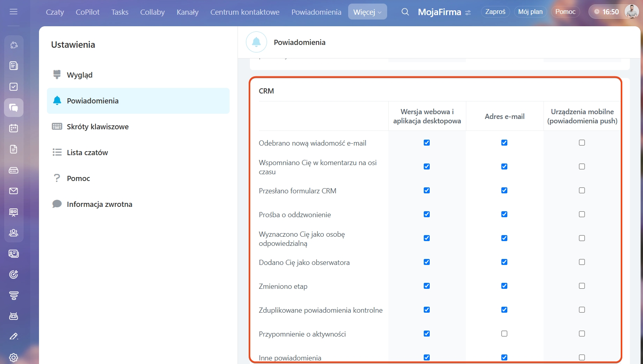Open the robot icon in the left sidebar

click(x=14, y=316)
